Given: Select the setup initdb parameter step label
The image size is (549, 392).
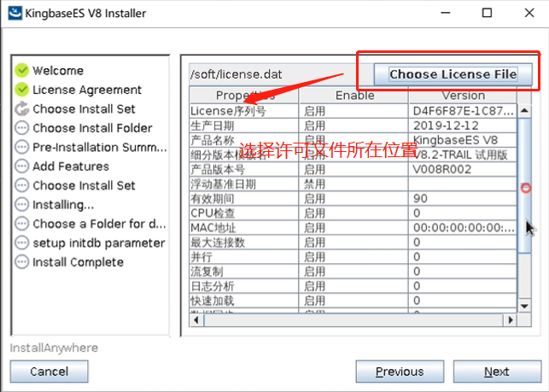Looking at the screenshot, I should point(99,243).
